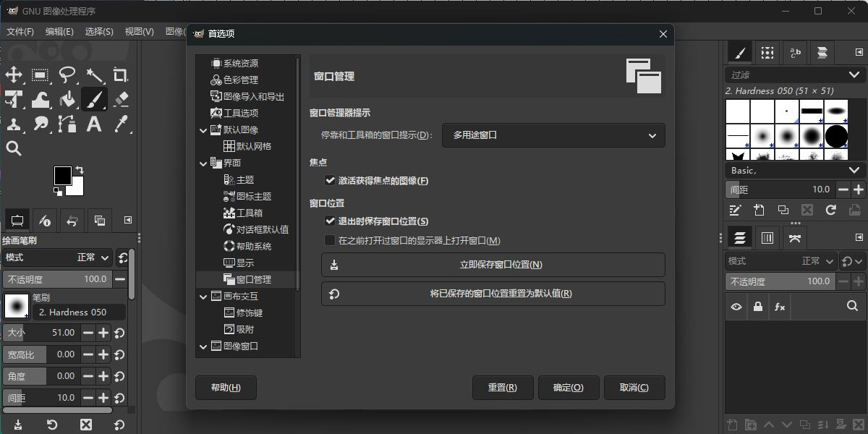Image resolution: width=868 pixels, height=434 pixels.
Task: Disable 退出时保存窗口位置
Action: click(330, 222)
